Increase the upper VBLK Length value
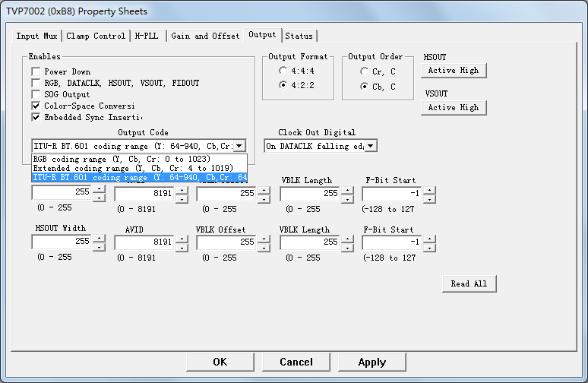 click(x=348, y=190)
